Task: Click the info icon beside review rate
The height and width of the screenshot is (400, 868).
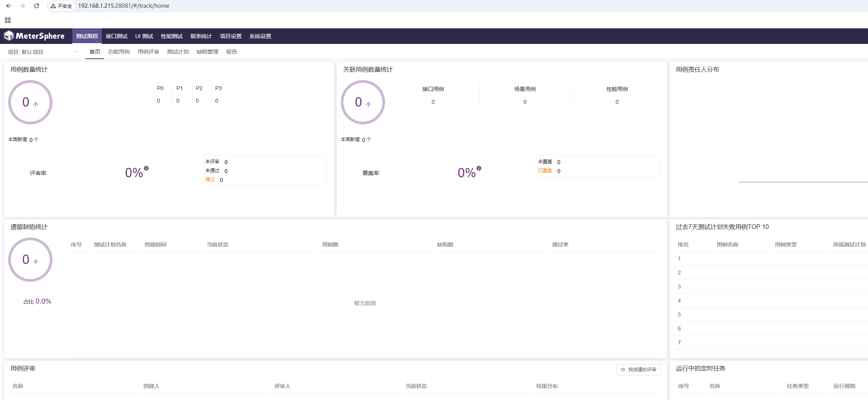Action: [x=146, y=168]
